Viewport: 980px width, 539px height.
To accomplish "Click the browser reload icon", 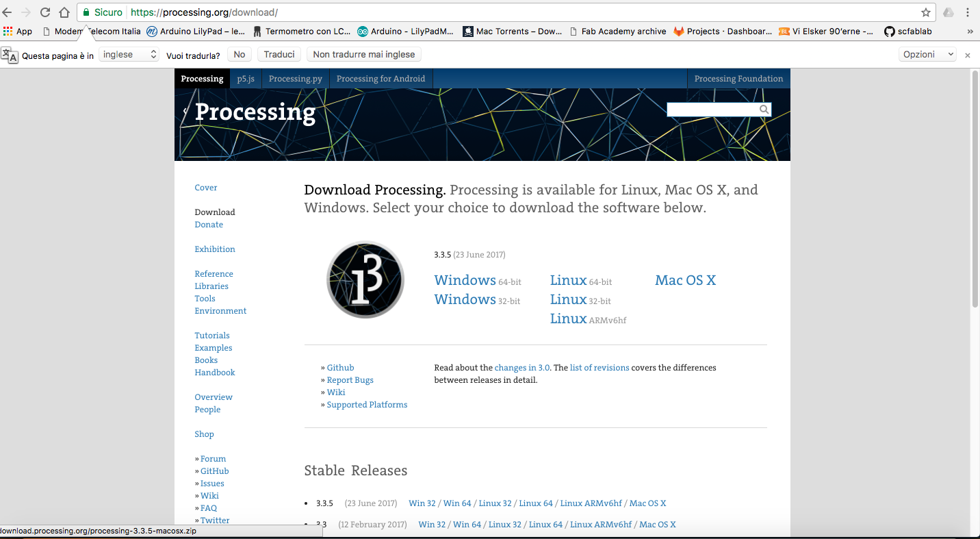I will tap(45, 12).
